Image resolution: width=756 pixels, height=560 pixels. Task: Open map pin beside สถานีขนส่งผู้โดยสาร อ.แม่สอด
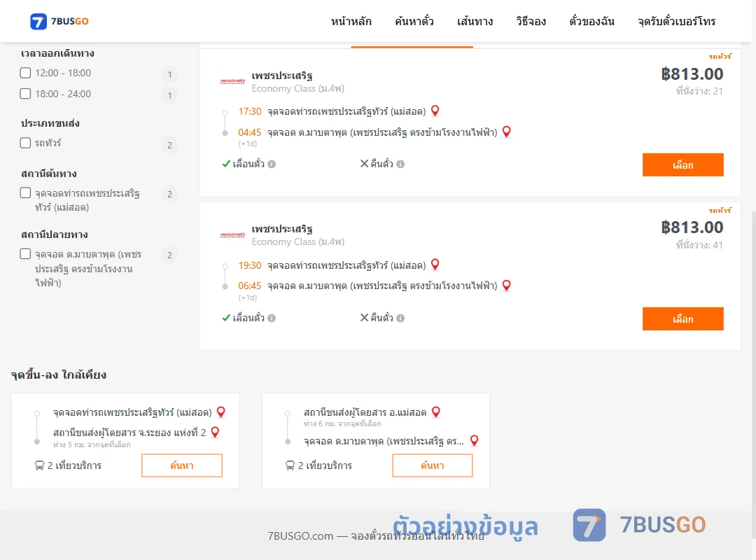coord(436,412)
